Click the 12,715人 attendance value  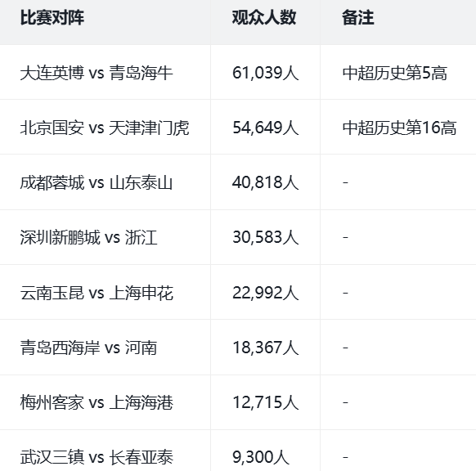(265, 402)
